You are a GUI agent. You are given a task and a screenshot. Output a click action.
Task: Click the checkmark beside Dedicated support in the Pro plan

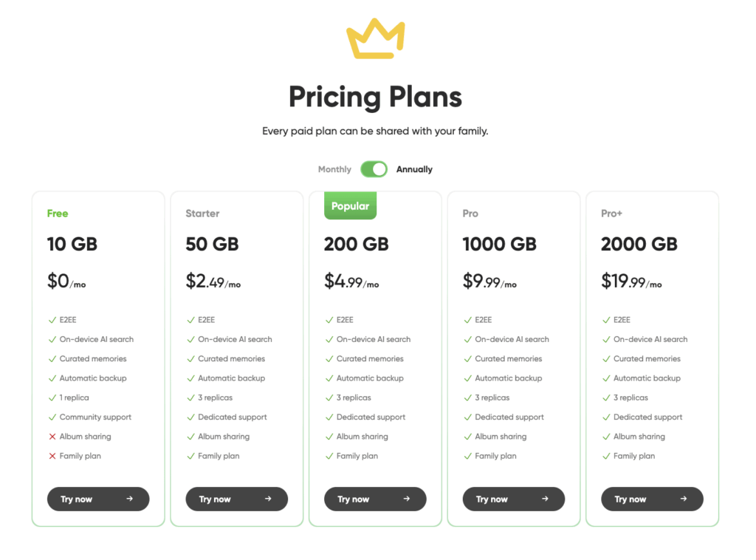point(467,417)
